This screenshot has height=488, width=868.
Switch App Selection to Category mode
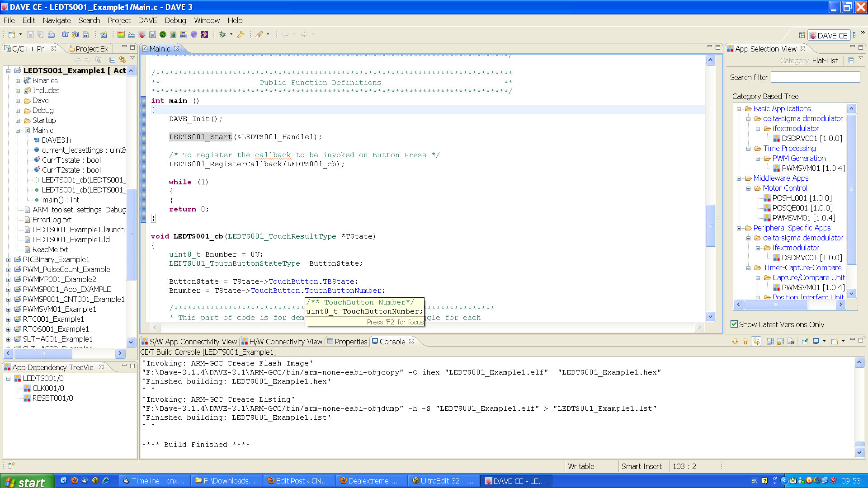point(794,61)
